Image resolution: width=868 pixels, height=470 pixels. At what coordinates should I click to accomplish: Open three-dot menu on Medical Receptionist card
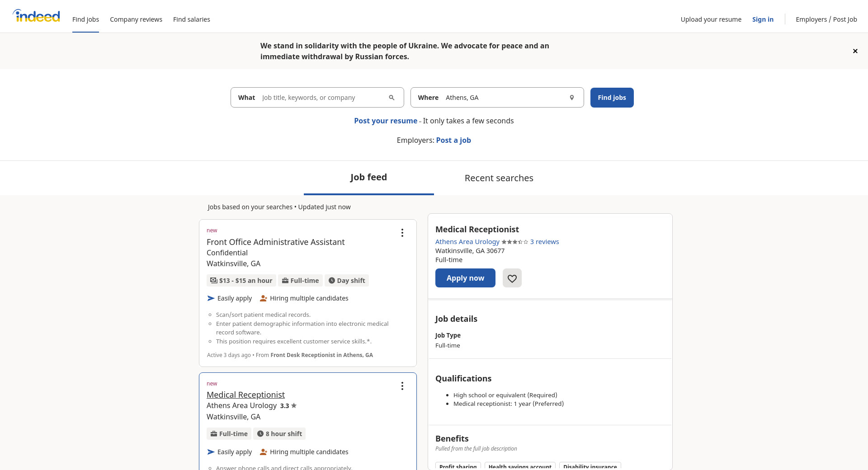click(x=402, y=386)
